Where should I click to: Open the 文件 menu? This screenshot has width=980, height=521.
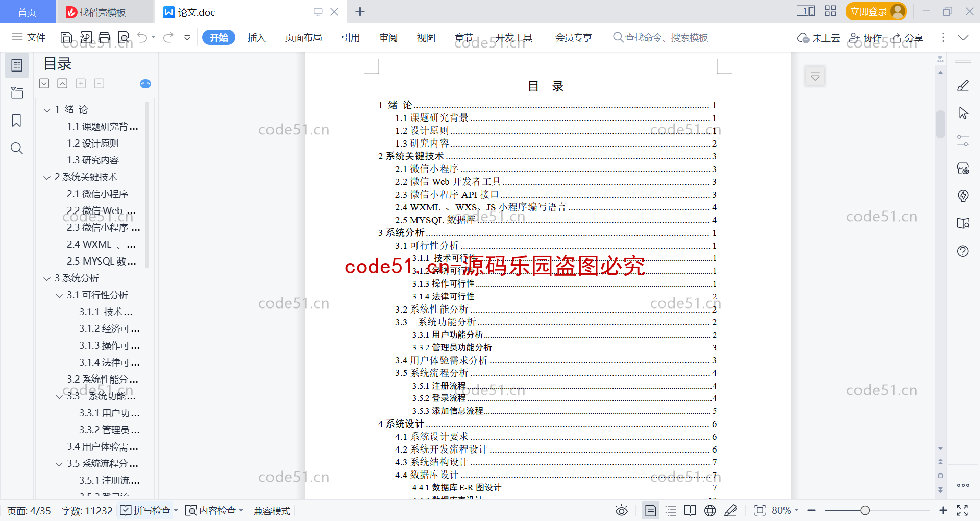click(29, 37)
